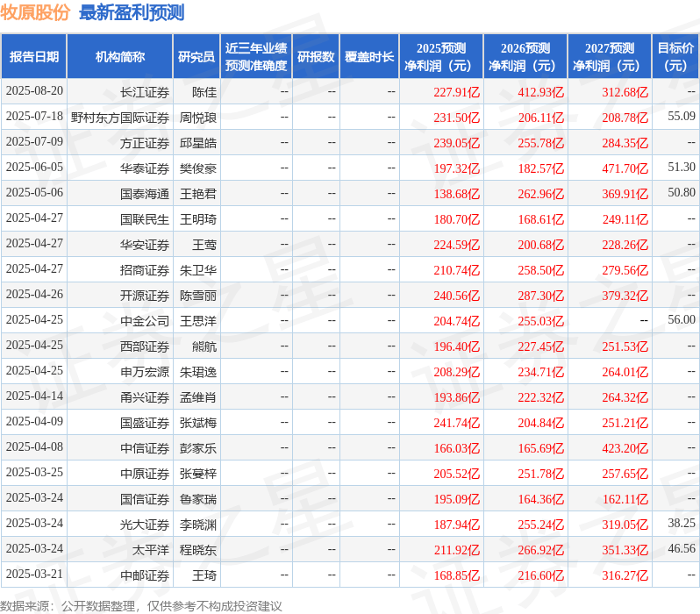Viewport: 700px width, 614px height.
Task: Click the 覆盖时长 column header
Action: point(369,57)
